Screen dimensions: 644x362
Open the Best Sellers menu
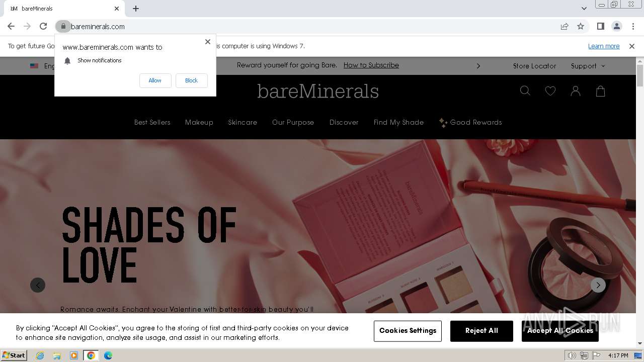(152, 122)
